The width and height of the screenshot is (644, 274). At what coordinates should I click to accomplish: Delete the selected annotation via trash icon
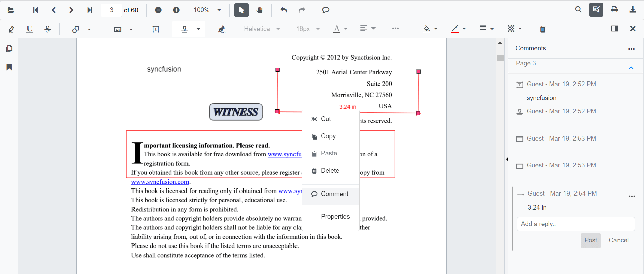pyautogui.click(x=543, y=29)
